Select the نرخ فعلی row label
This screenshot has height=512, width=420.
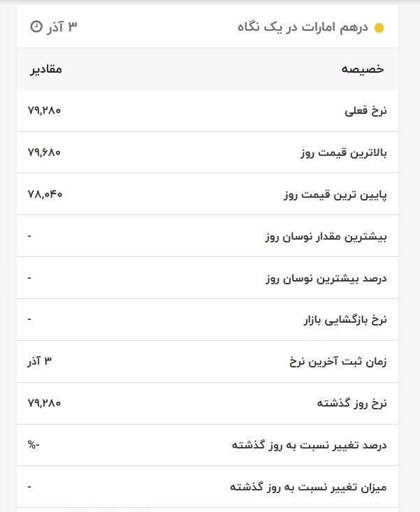click(365, 111)
